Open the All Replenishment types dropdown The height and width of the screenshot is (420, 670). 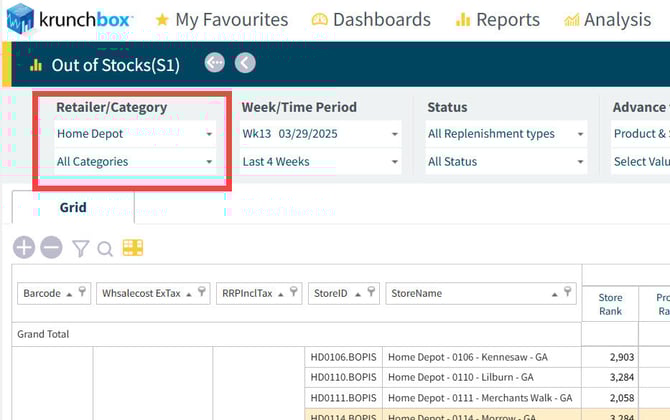(x=506, y=134)
